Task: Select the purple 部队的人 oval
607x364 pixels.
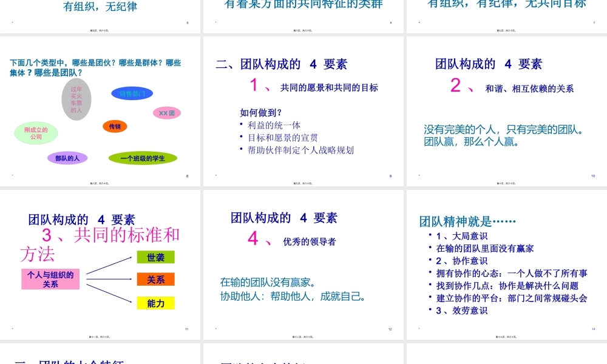Action: click(67, 158)
